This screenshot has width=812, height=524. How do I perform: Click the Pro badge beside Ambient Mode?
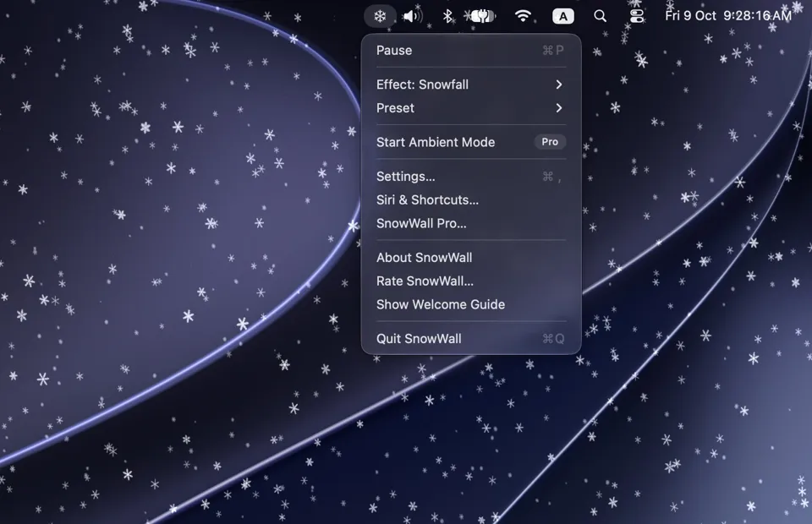coord(550,142)
